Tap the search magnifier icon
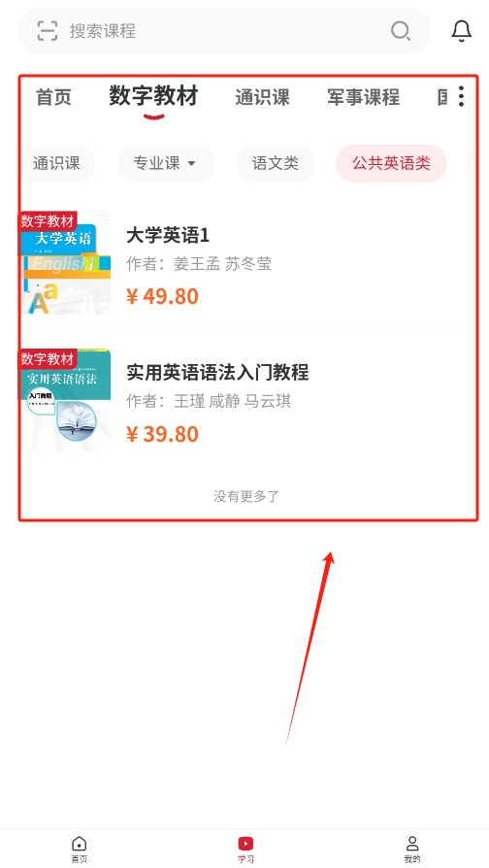This screenshot has width=489, height=868. click(401, 30)
